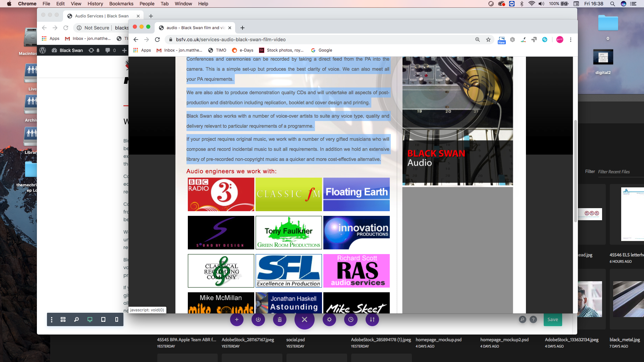The height and width of the screenshot is (362, 644).
Task: Click the Divi trash clear layout icon
Action: [x=280, y=319]
